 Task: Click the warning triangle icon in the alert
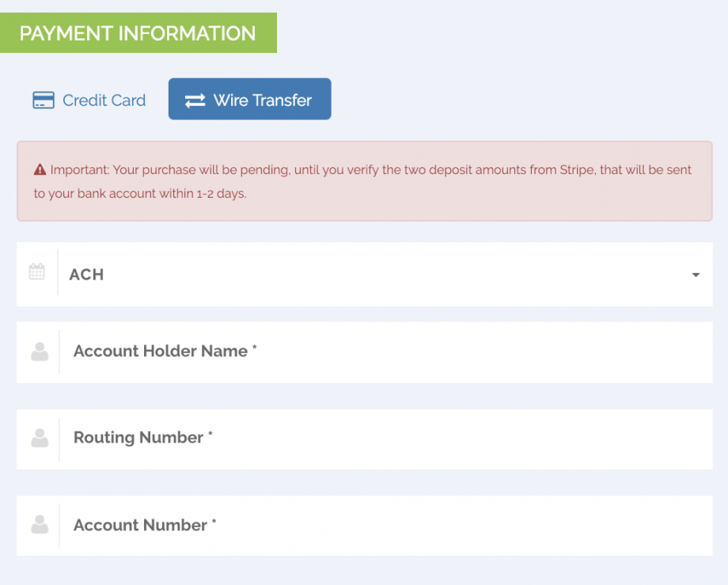pyautogui.click(x=40, y=169)
